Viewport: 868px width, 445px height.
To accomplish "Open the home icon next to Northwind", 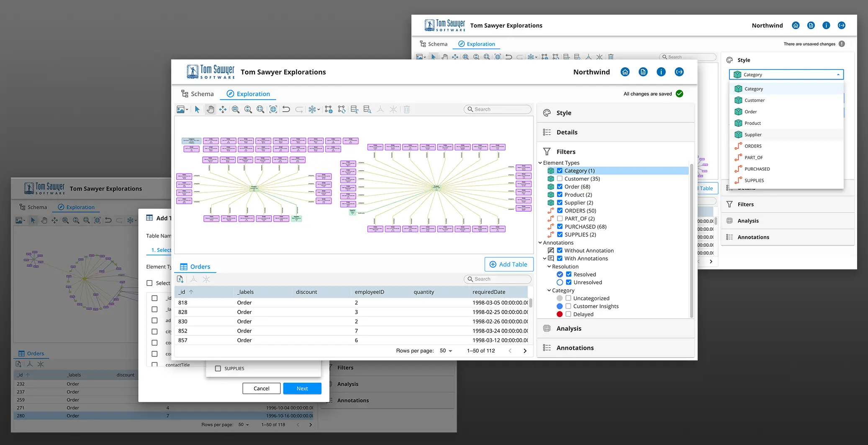I will pos(625,72).
